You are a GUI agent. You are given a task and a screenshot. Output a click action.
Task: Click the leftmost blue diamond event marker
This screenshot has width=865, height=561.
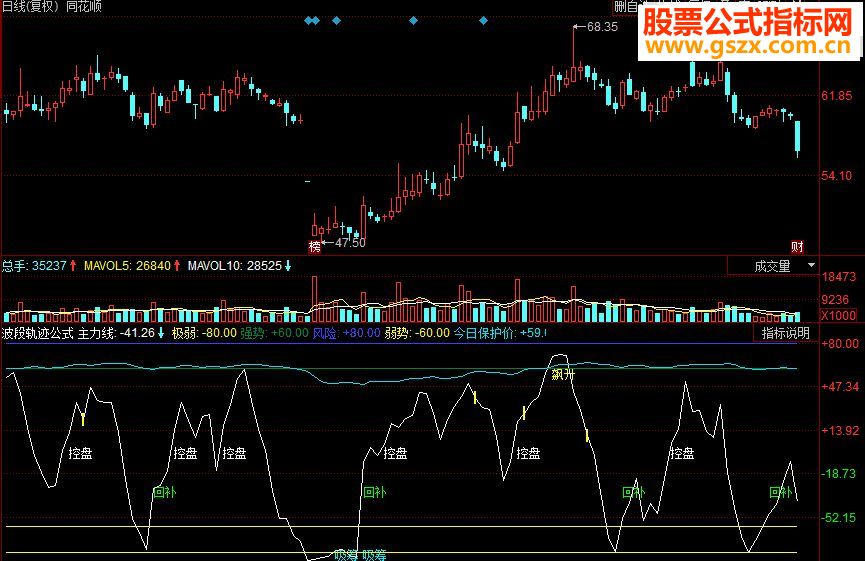pos(308,21)
